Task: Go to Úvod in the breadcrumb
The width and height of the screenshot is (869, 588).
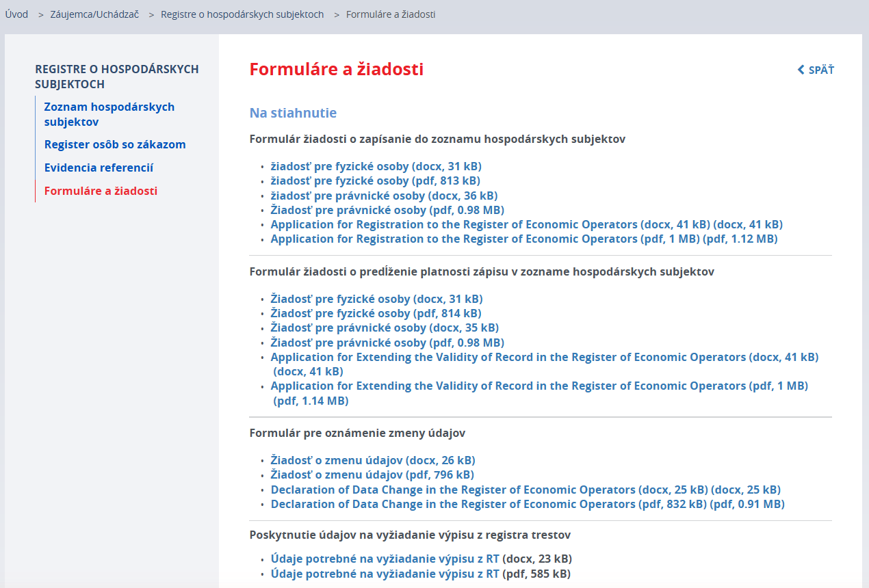Action: (x=16, y=14)
